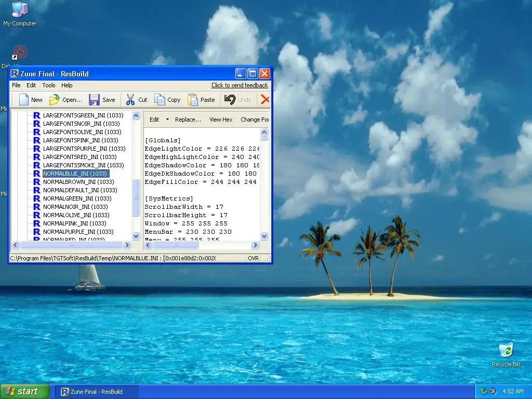Select NORMALDEFAULT_INI (1033) resource

pyautogui.click(x=79, y=190)
